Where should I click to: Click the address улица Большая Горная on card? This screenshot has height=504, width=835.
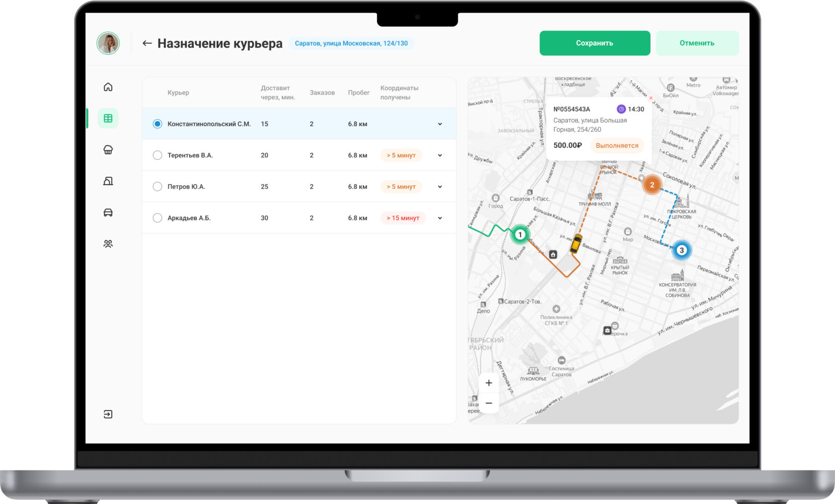pyautogui.click(x=590, y=125)
